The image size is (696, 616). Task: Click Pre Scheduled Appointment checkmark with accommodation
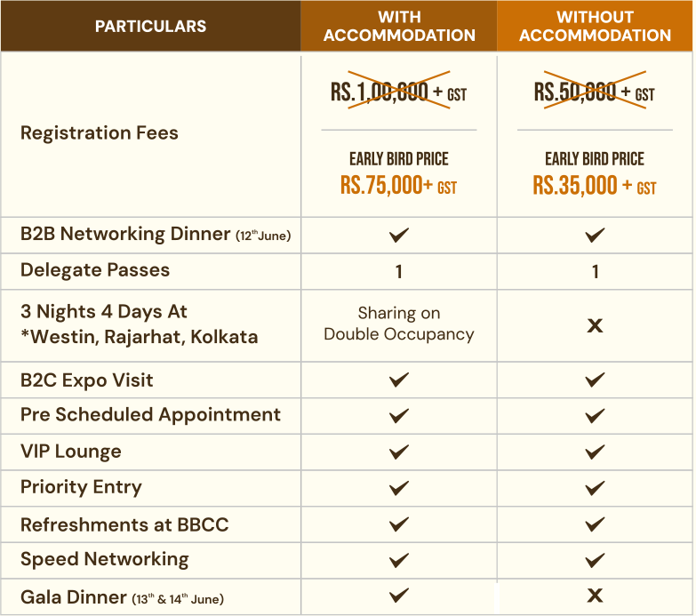coord(399,415)
